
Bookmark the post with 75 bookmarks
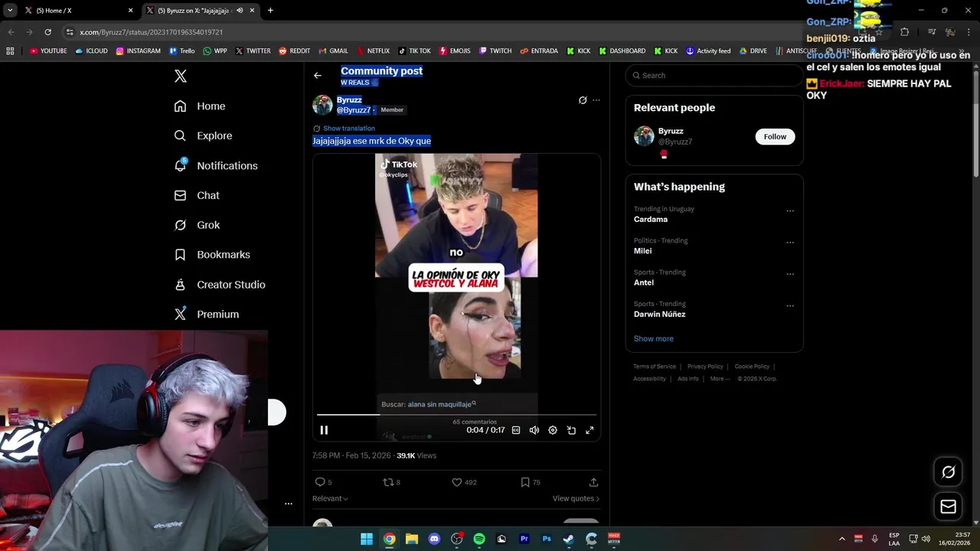[x=525, y=482]
